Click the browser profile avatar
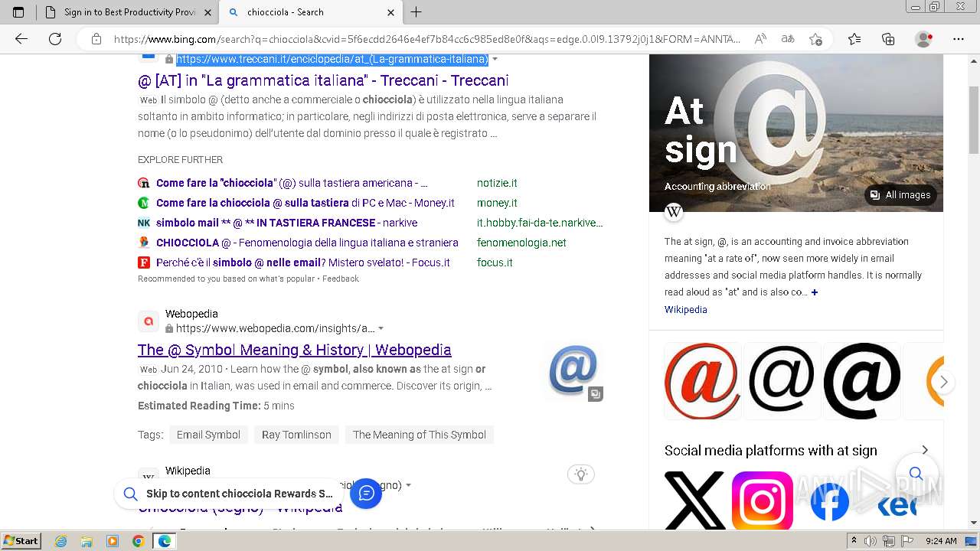 coord(924,39)
